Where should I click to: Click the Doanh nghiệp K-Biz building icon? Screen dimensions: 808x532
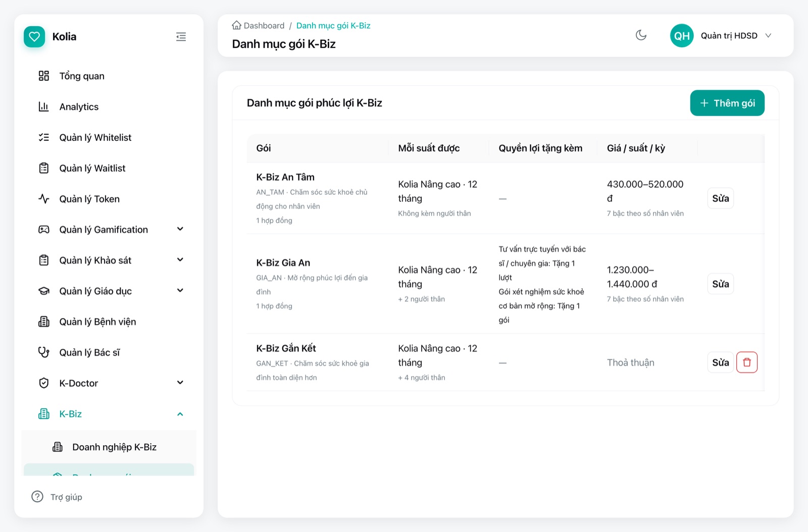click(x=58, y=447)
